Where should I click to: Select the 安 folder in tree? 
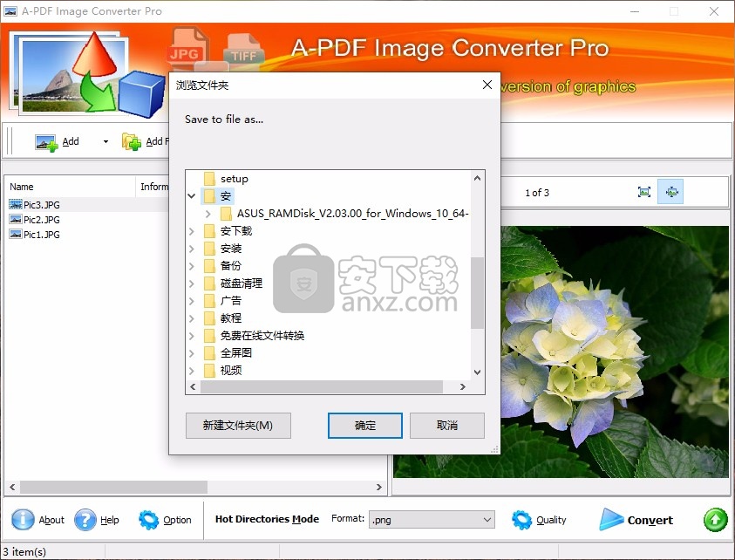[x=226, y=196]
